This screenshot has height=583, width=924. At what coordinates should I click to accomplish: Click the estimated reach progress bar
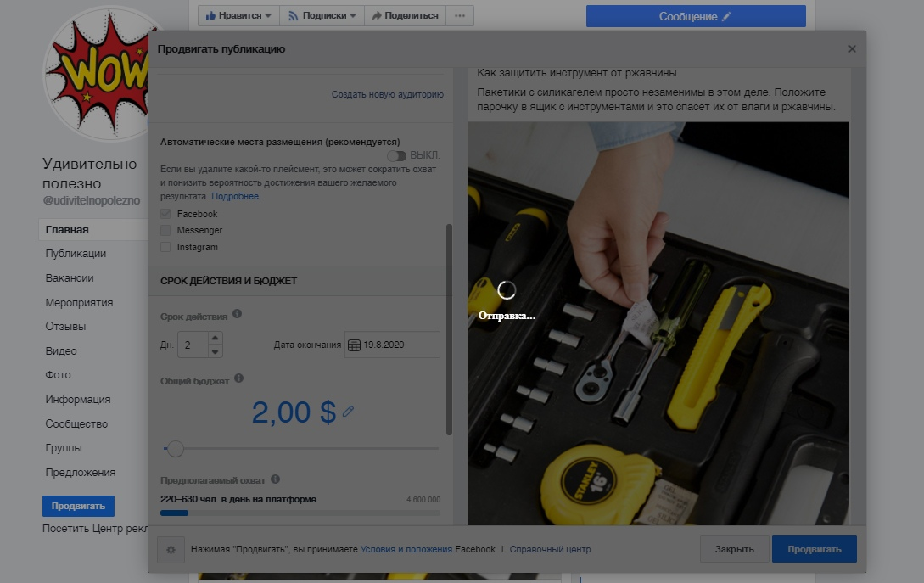[300, 513]
